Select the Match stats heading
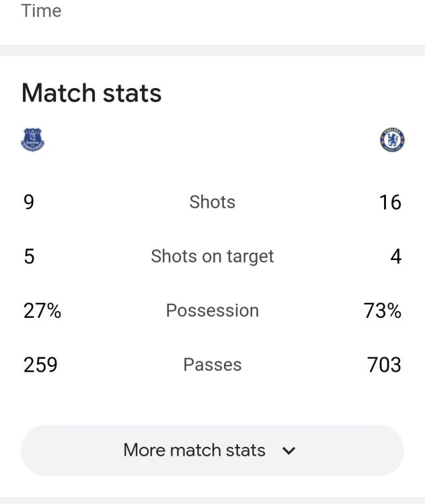This screenshot has height=504, width=425. pos(91,93)
